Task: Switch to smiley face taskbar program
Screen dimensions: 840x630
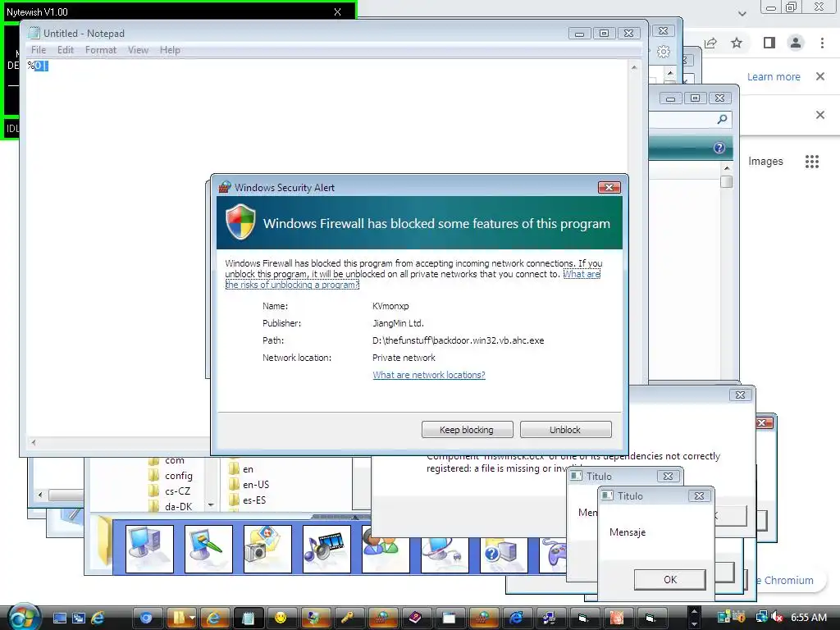Action: (x=281, y=619)
